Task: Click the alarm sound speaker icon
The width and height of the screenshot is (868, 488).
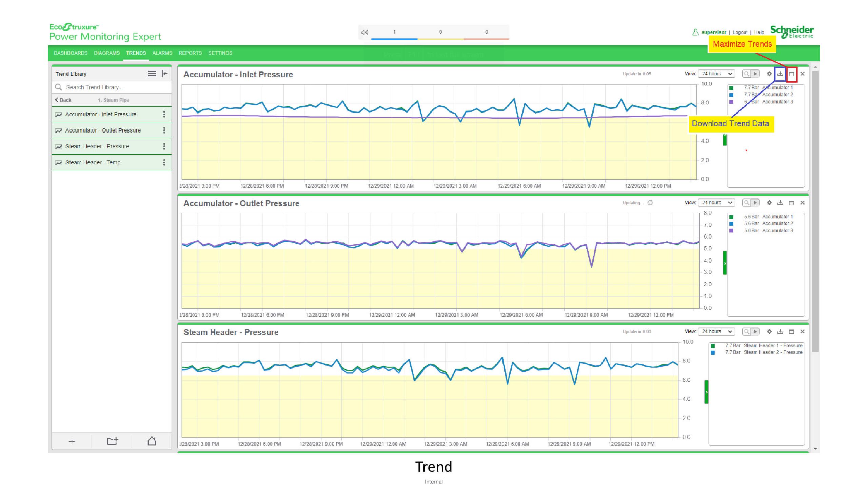Action: pyautogui.click(x=365, y=32)
